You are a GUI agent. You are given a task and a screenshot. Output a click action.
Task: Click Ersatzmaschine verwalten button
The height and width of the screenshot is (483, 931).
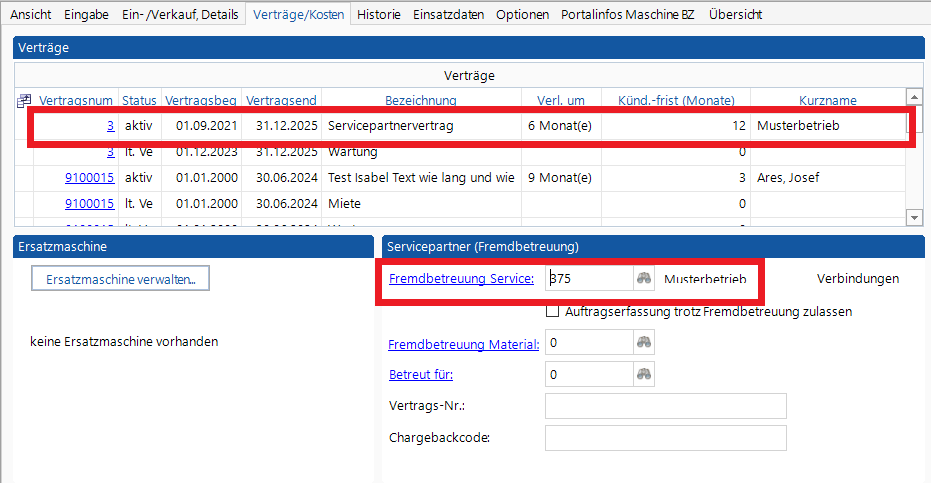coord(120,279)
